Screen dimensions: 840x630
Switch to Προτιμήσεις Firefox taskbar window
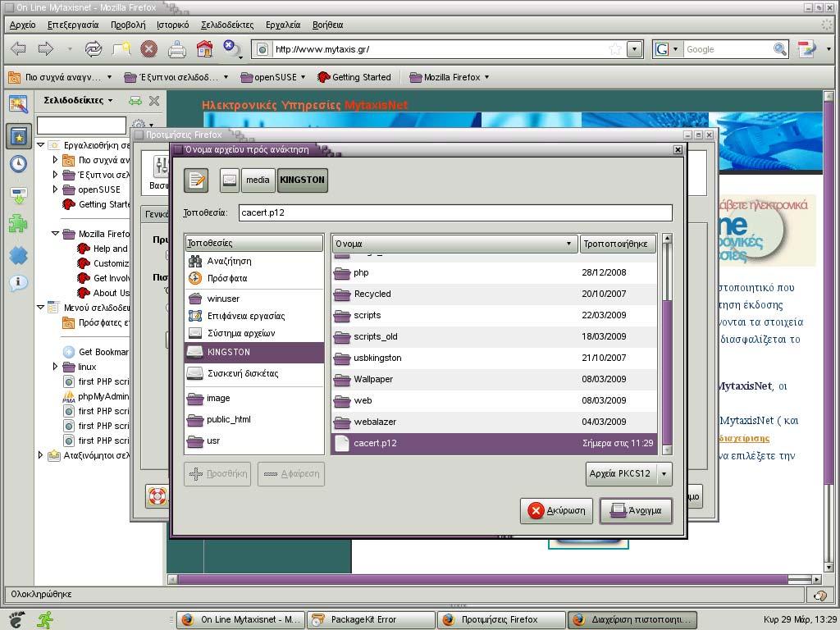click(x=501, y=619)
